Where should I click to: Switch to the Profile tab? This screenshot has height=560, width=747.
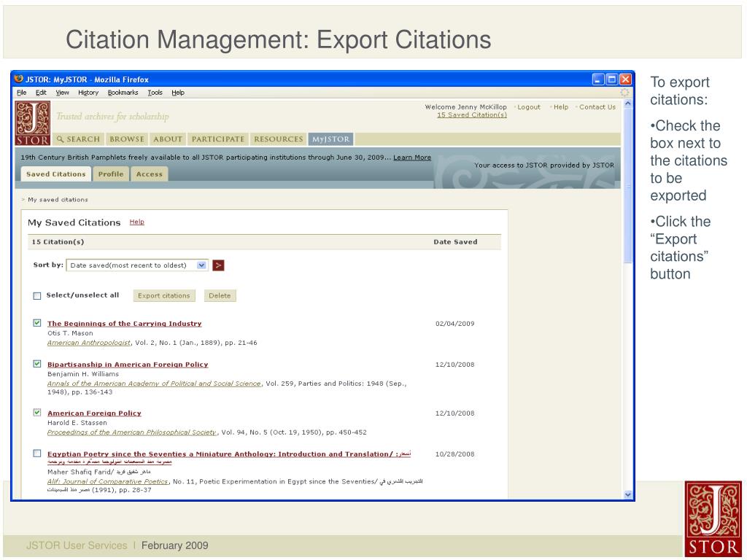(x=111, y=174)
